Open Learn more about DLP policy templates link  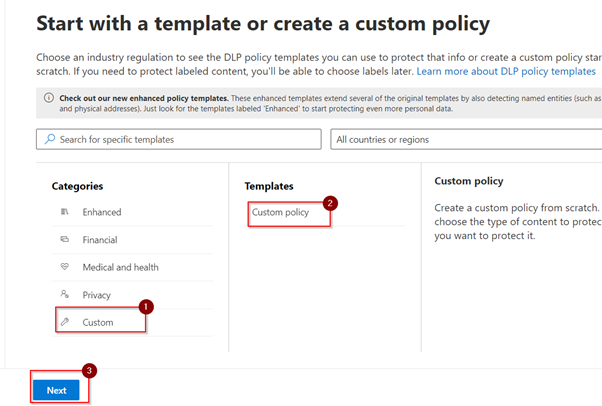point(506,72)
